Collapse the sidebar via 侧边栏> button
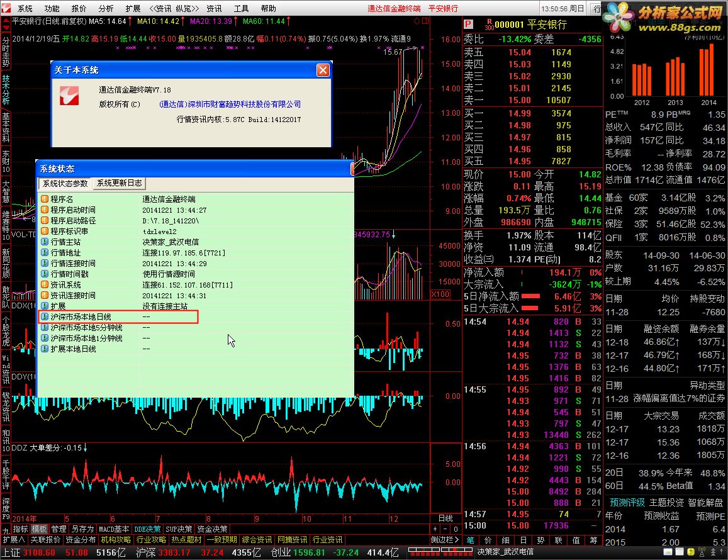728x560 pixels. coord(445,540)
